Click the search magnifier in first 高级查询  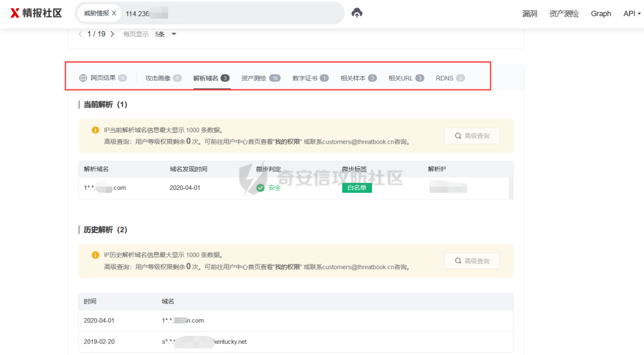[x=458, y=136]
